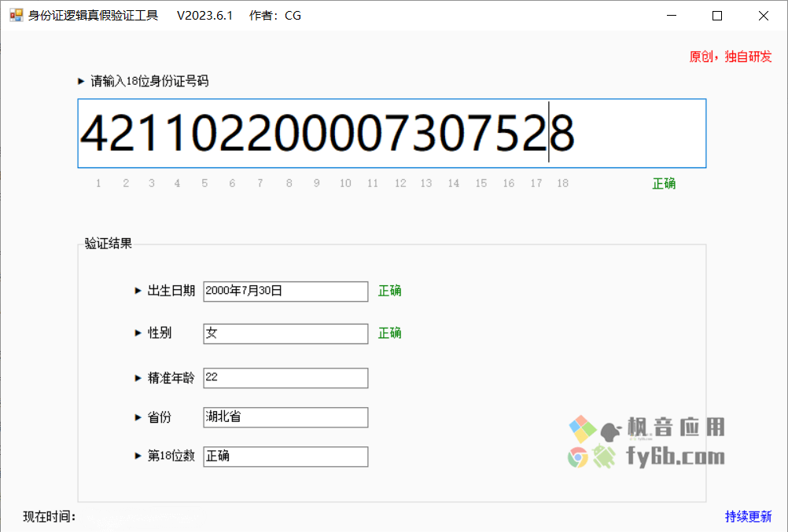Select the 出生日期 field showing 2000年7月30日
Screen dimensions: 788x532
point(285,292)
